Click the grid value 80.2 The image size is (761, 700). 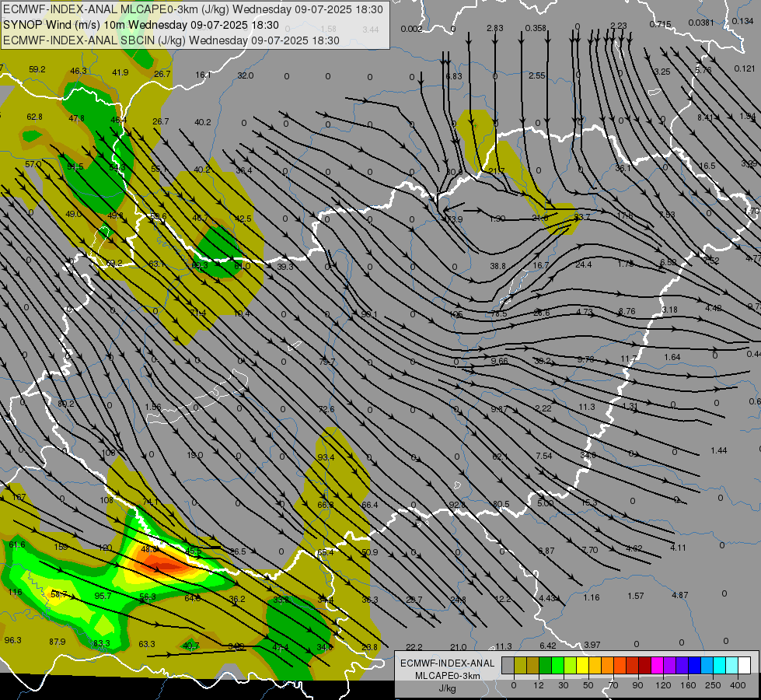[65, 404]
